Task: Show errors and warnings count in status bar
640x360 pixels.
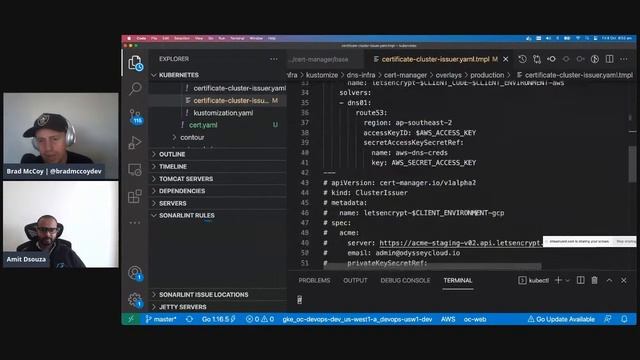Action: (260, 319)
